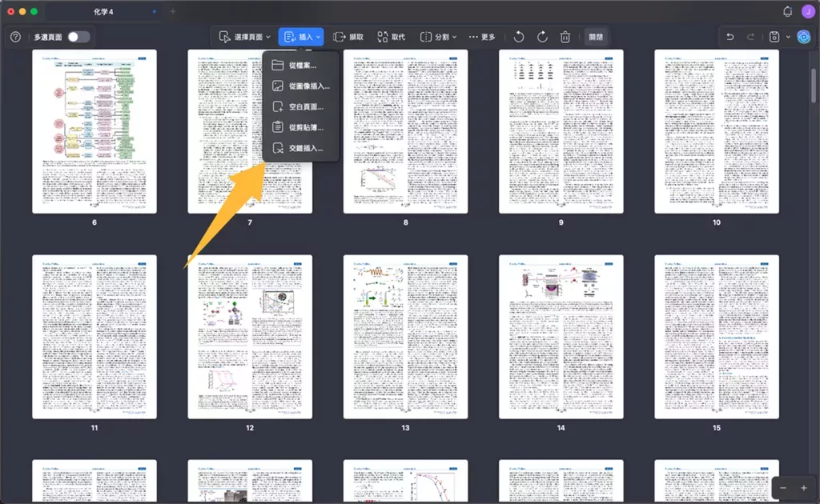Choose 從圖像插入... menu item
This screenshot has width=820, height=504.
(x=301, y=86)
